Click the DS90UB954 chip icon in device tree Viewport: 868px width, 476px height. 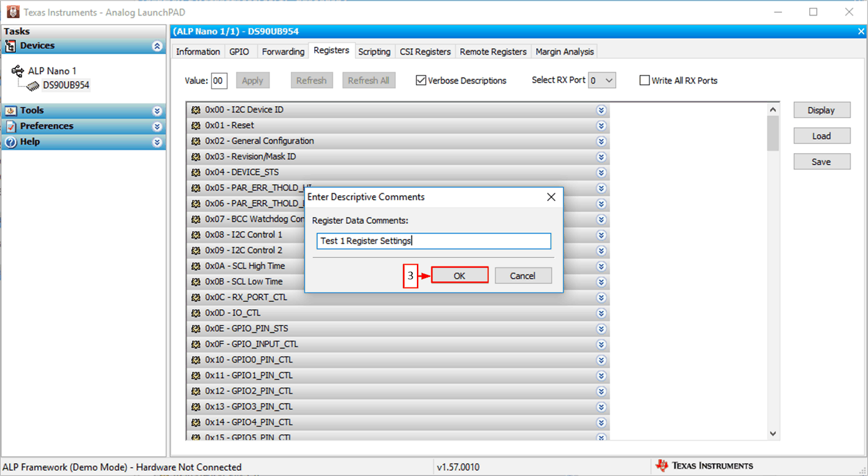(x=33, y=86)
